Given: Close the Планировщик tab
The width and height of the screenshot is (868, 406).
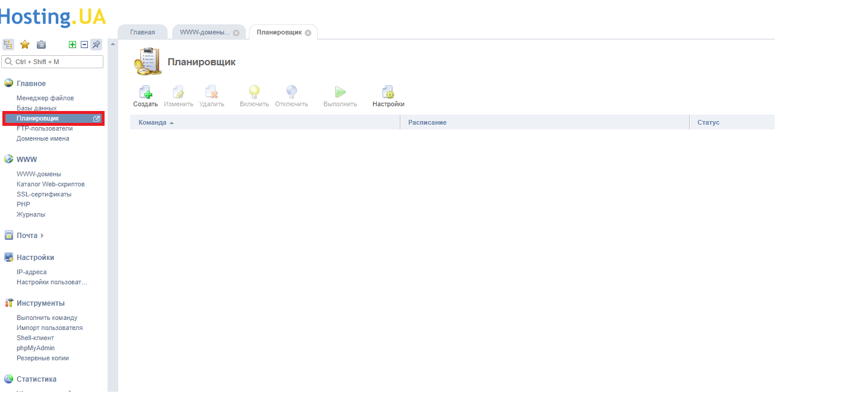Looking at the screenshot, I should 308,33.
